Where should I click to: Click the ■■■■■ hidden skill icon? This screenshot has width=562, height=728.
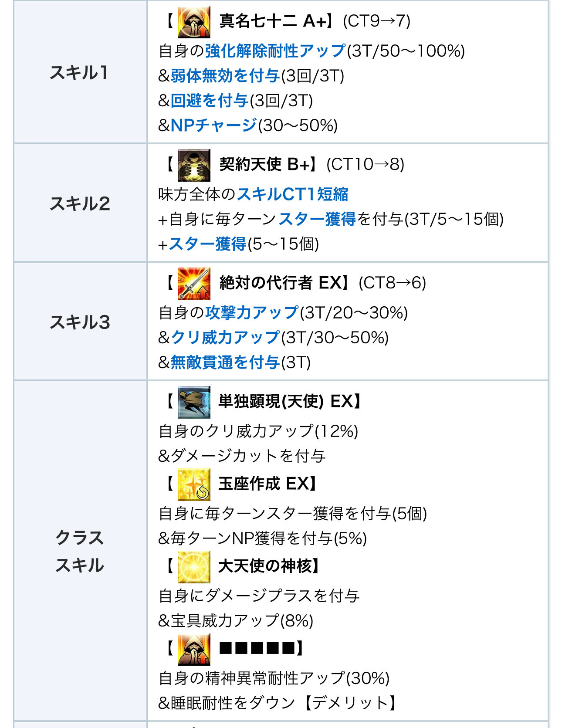pos(194,649)
